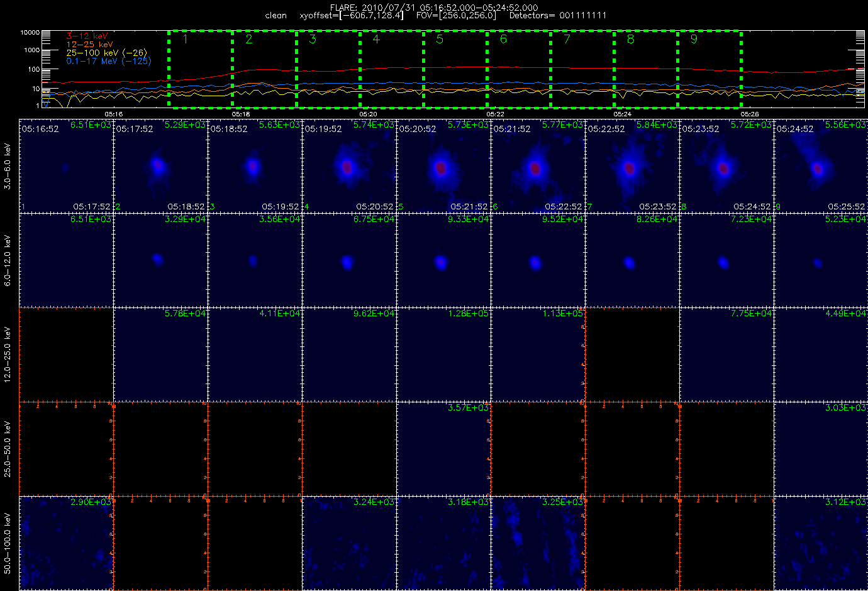The height and width of the screenshot is (591, 868).
Task: Click the FLARE 2010/07/31 title line
Action: coord(434,8)
